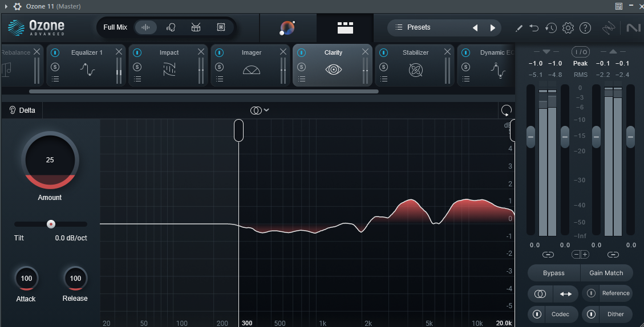Open the Clarity module eye icon
Screen dimensions: 644x327
point(334,70)
